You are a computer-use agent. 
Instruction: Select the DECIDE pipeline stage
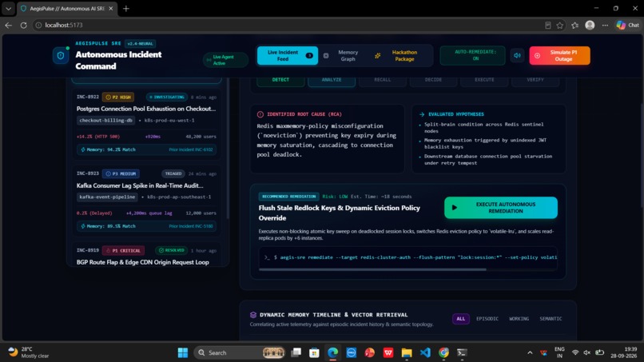pyautogui.click(x=433, y=80)
